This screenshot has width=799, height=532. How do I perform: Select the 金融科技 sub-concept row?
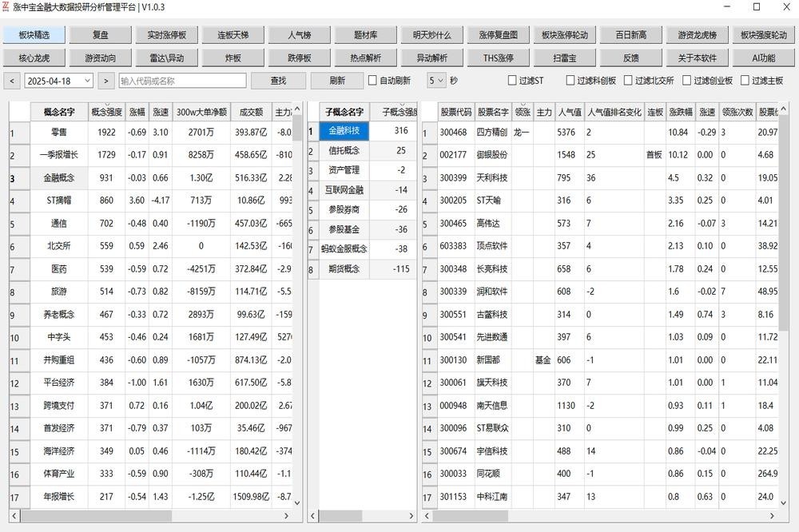point(344,131)
